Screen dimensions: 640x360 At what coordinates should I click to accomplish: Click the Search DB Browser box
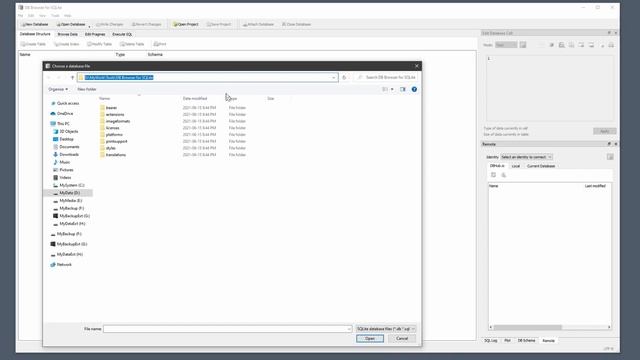[x=387, y=78]
